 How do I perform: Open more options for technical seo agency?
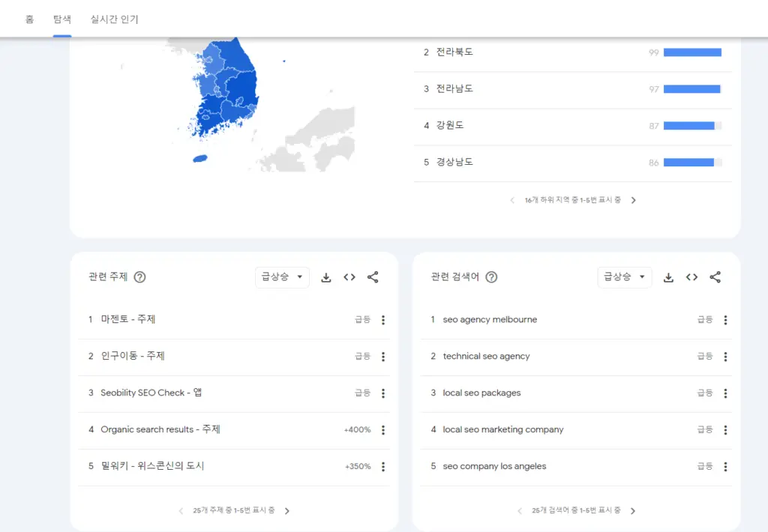(x=725, y=357)
